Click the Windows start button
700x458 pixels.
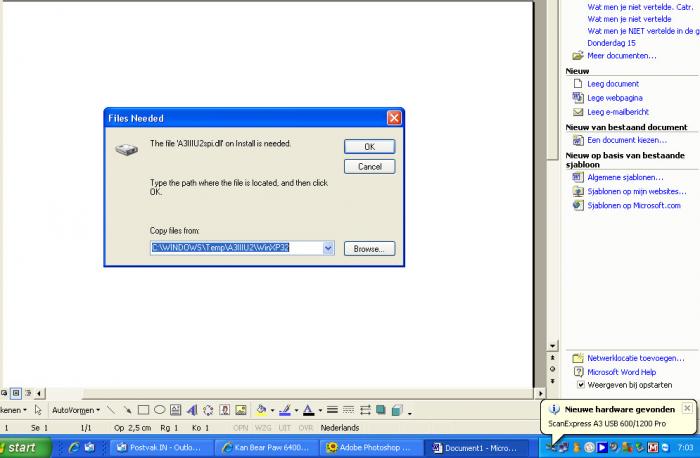[23, 448]
